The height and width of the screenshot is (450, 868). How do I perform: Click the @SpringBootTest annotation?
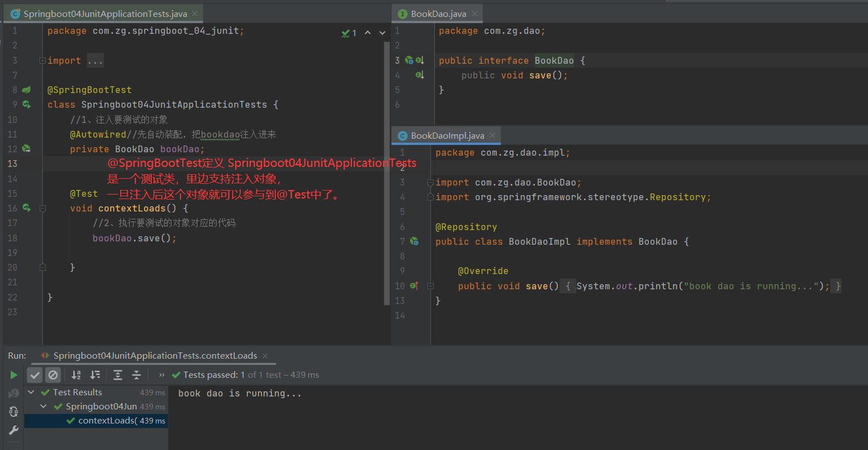pyautogui.click(x=90, y=90)
